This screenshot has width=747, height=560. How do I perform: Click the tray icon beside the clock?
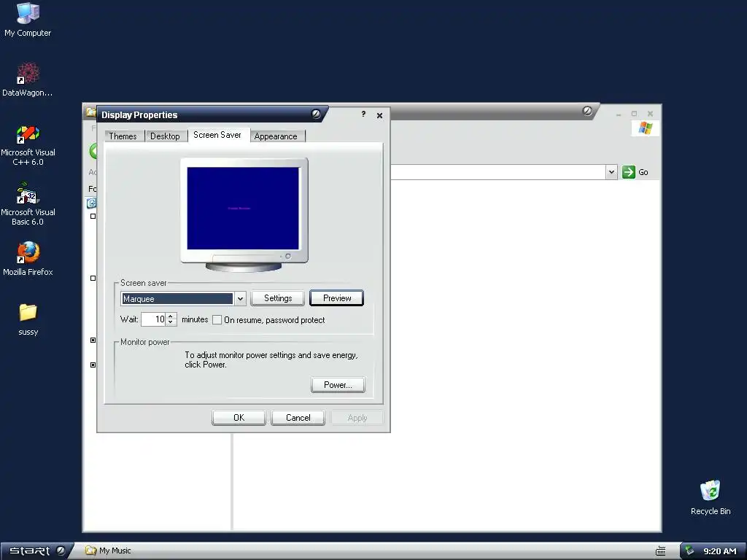pos(689,551)
